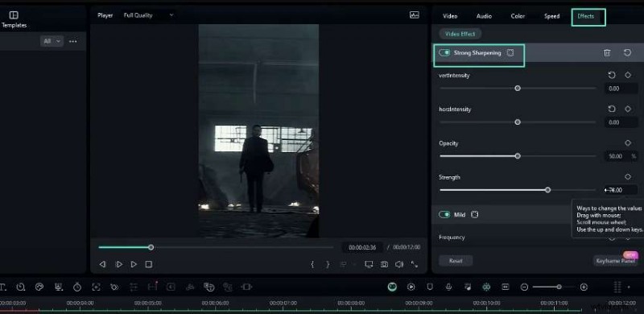Add a marker with the shield icon

coord(430,287)
